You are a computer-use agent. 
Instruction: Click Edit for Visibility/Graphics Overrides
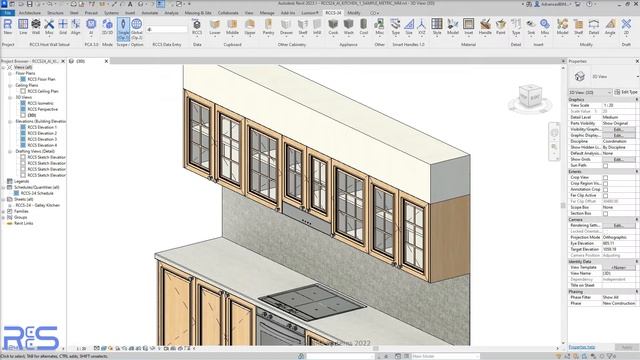click(618, 129)
